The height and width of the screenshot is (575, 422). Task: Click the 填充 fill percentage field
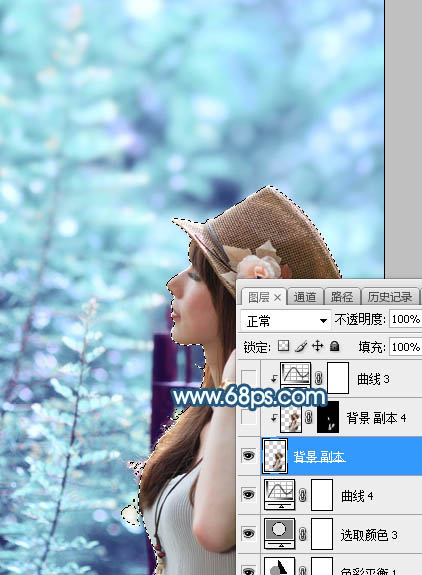405,347
